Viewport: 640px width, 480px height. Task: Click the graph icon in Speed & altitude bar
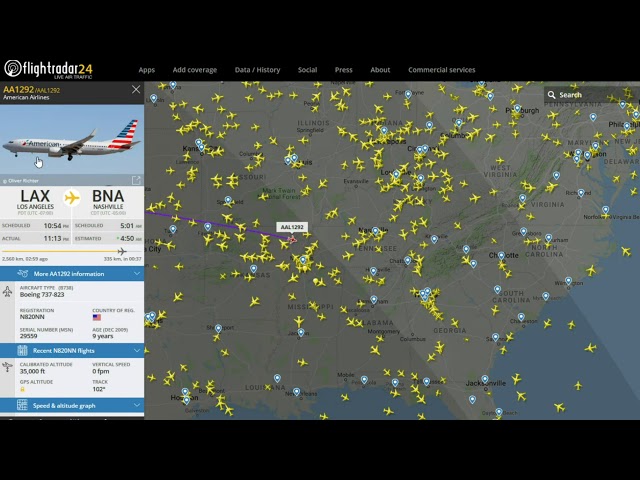(x=22, y=405)
